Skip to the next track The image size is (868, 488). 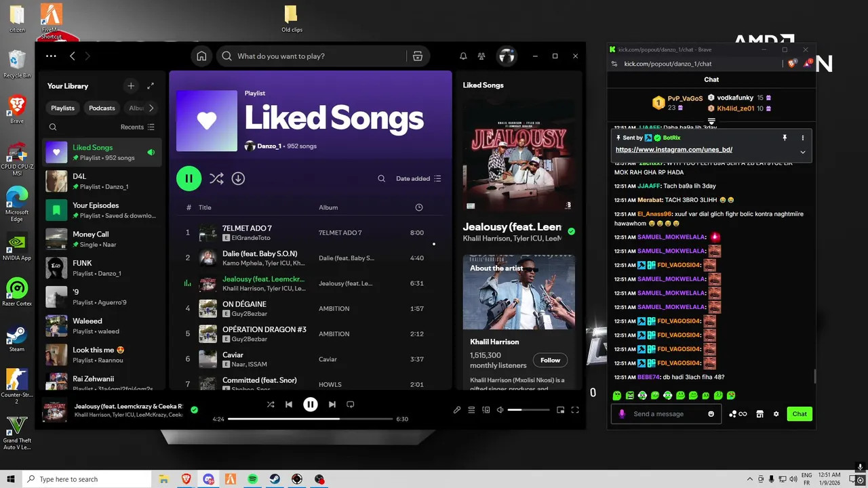coord(332,405)
